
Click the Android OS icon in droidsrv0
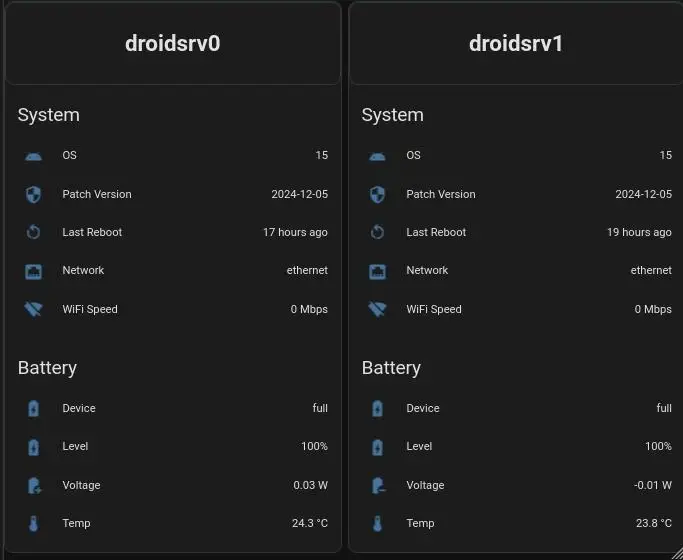pos(34,156)
